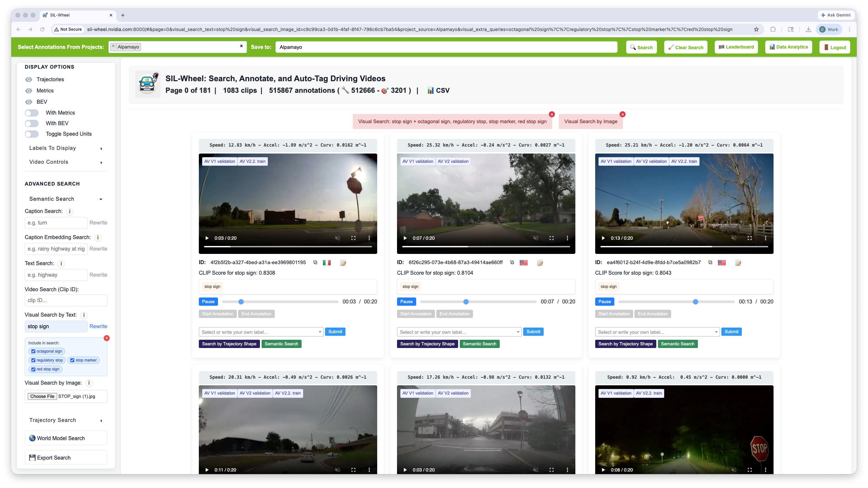Reload the browser page
Screen dimensions: 868x488
click(x=42, y=29)
